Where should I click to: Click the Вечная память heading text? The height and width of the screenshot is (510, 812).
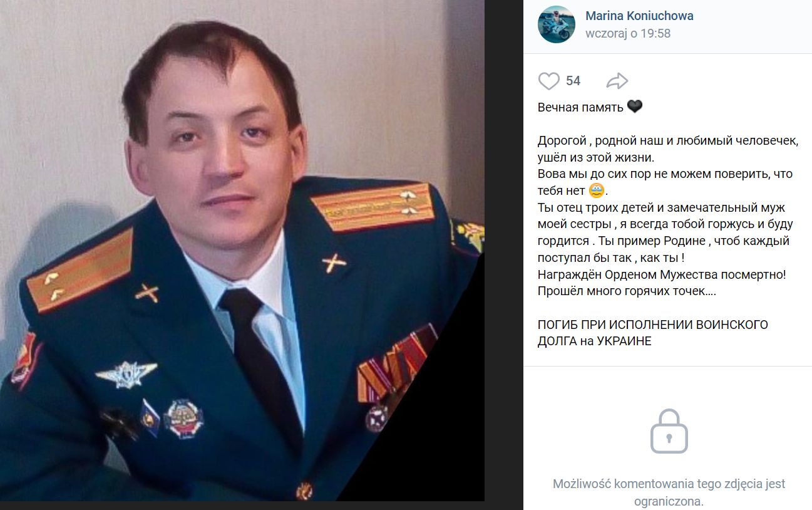click(x=580, y=107)
